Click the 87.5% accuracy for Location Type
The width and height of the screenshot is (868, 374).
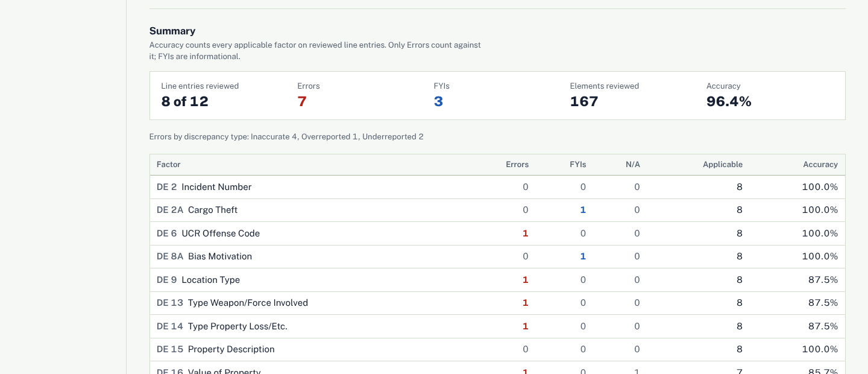[x=823, y=280]
